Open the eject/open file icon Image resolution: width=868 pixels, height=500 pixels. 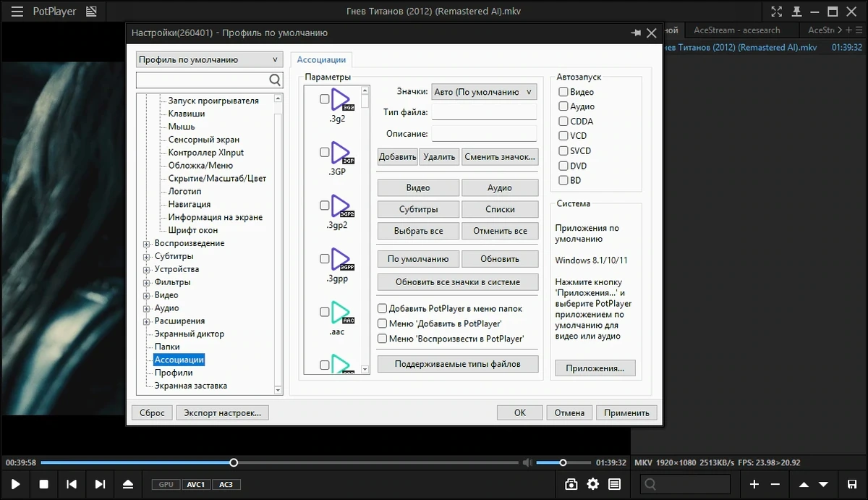(x=128, y=484)
